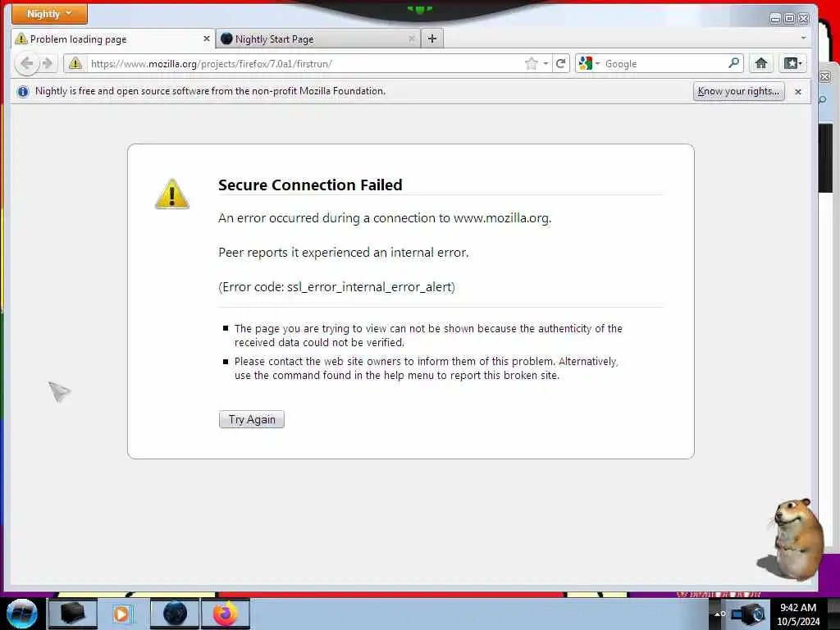Go forward one page
The height and width of the screenshot is (630, 840).
click(48, 64)
